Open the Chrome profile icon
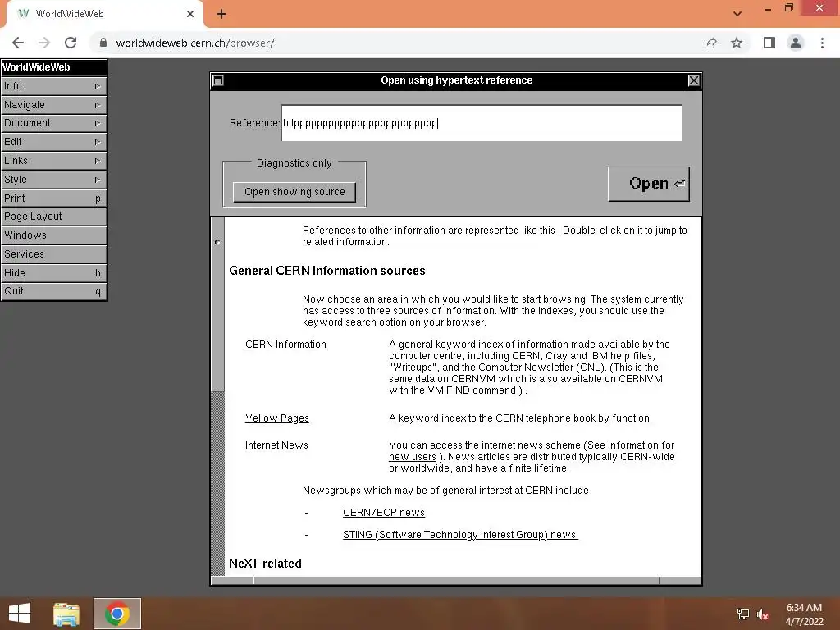Image resolution: width=840 pixels, height=630 pixels. [x=796, y=43]
